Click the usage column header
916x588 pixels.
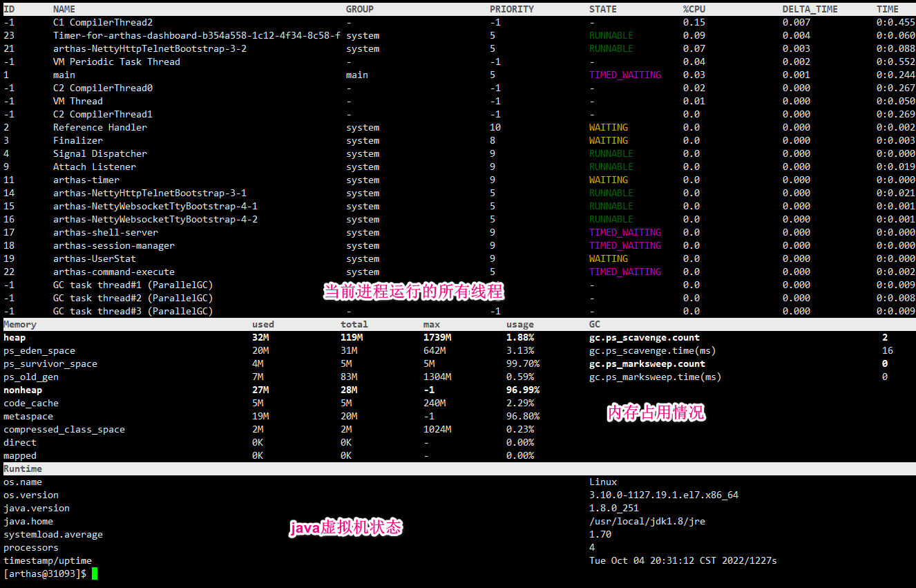[520, 324]
